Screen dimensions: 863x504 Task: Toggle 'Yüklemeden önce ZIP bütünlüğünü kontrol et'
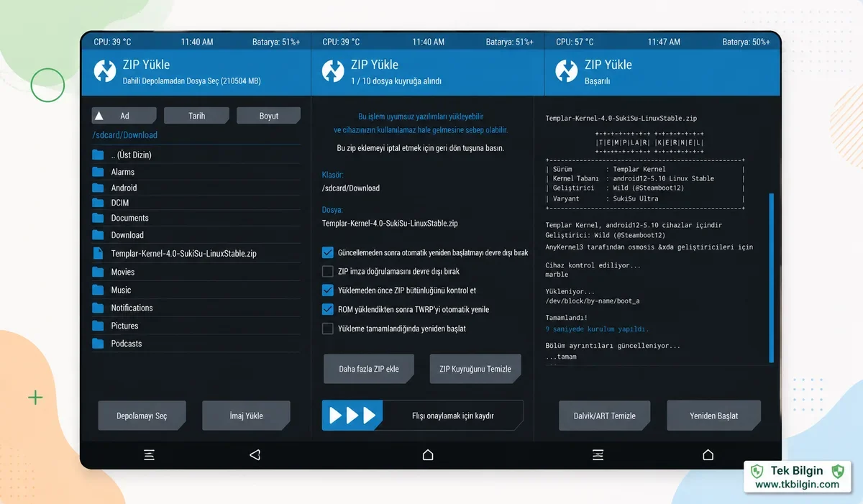pyautogui.click(x=327, y=290)
